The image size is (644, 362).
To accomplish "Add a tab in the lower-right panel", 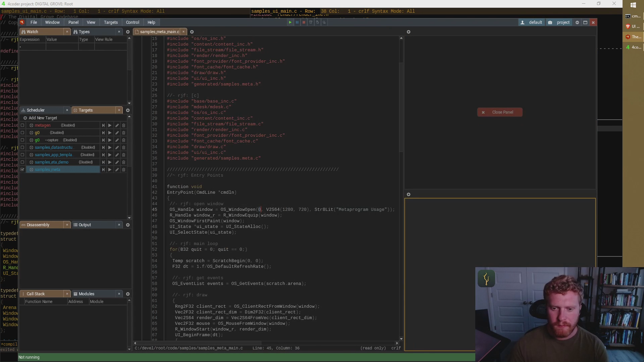I will tap(409, 194).
